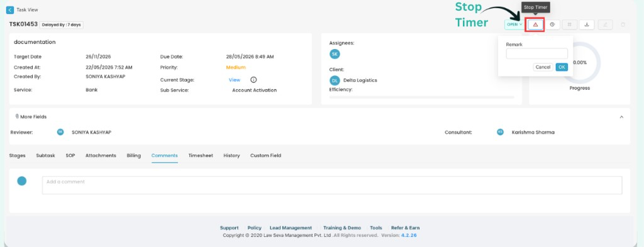This screenshot has width=644, height=247.
Task: Click the Account Activation sub service value
Action: point(255,91)
